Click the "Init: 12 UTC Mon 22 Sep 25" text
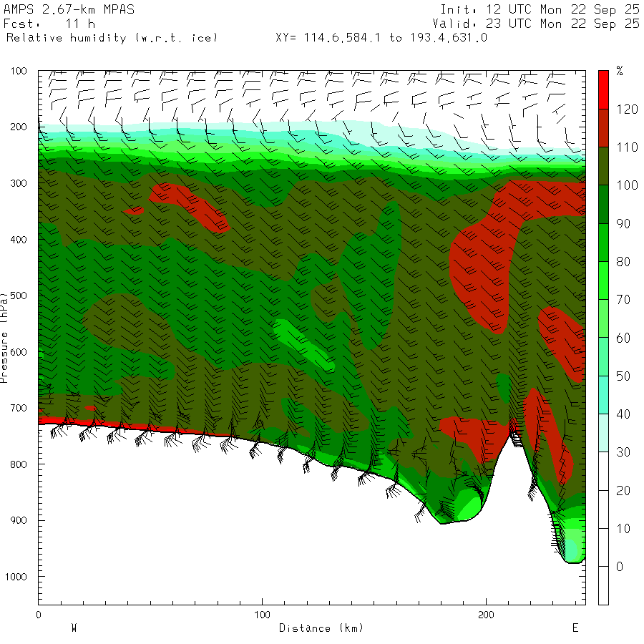The height and width of the screenshot is (644, 644). [x=540, y=9]
